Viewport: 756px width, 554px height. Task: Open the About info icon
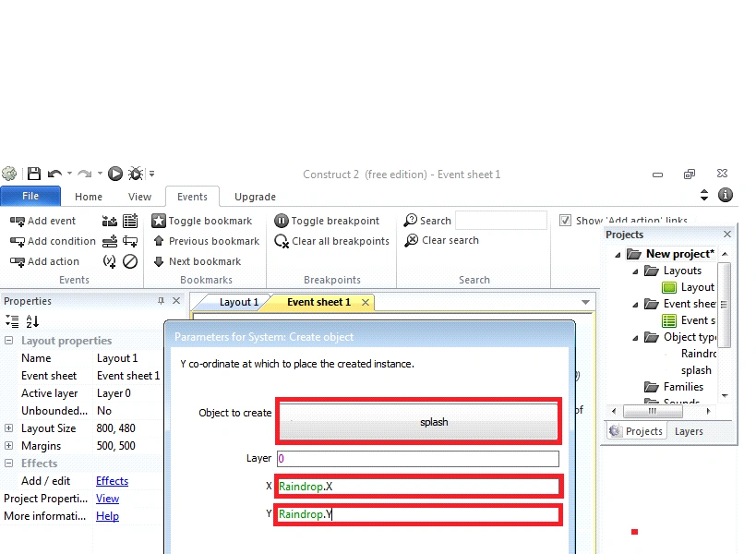point(726,195)
